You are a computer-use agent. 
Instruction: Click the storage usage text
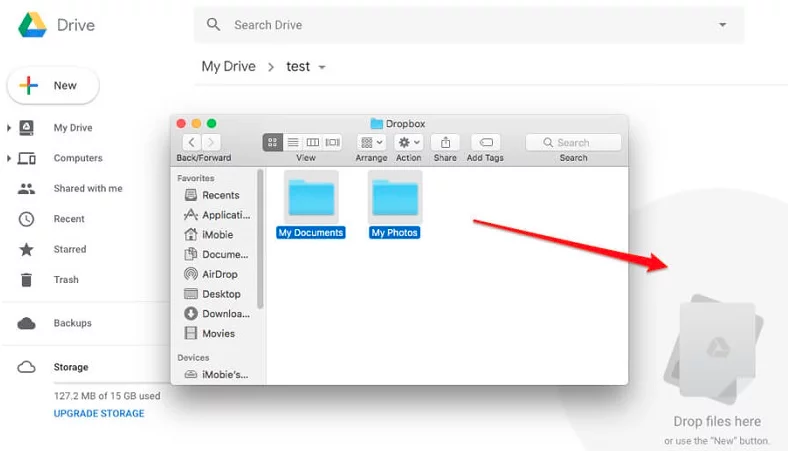[x=107, y=396]
